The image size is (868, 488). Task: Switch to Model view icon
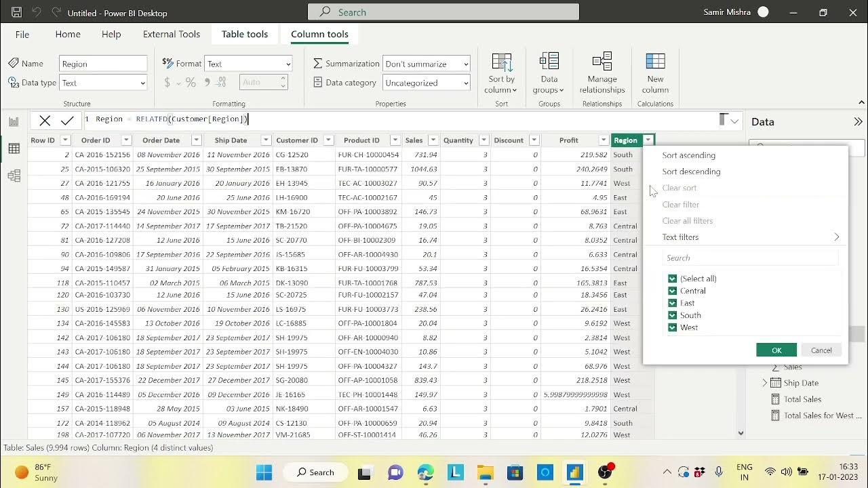(14, 176)
